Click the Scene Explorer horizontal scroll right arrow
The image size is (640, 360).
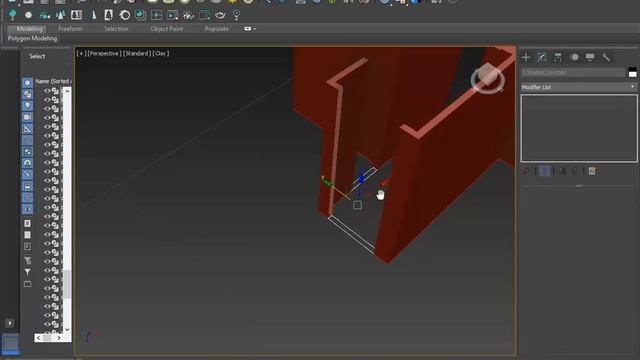tap(59, 338)
